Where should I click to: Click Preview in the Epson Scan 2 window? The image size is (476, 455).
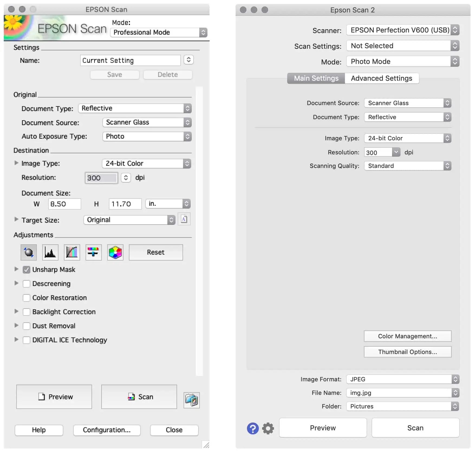tap(323, 428)
